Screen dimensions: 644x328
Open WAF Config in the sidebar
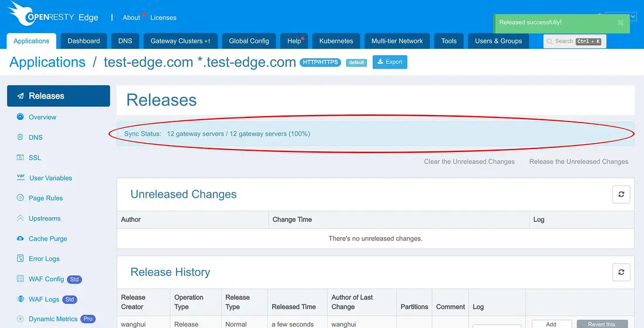click(46, 279)
